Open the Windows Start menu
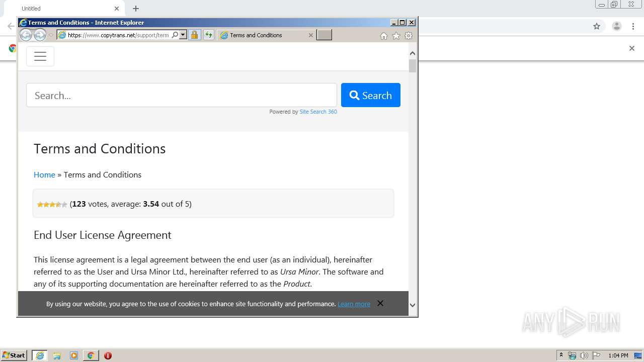Image resolution: width=644 pixels, height=362 pixels. tap(14, 355)
